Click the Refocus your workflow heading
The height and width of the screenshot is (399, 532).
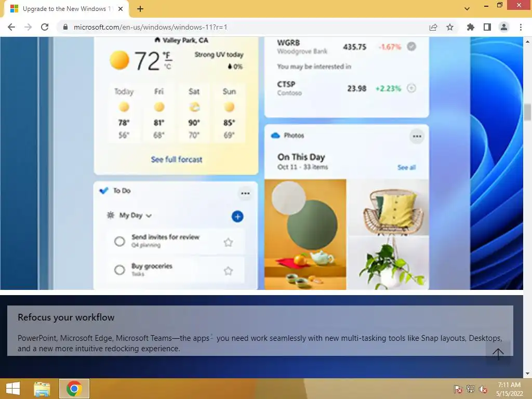(66, 317)
